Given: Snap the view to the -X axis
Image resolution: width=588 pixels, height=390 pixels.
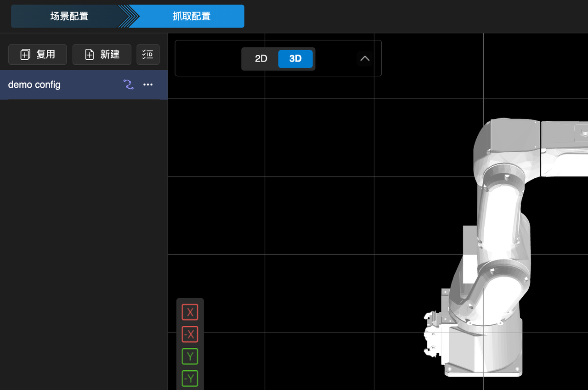Looking at the screenshot, I should click(x=190, y=334).
